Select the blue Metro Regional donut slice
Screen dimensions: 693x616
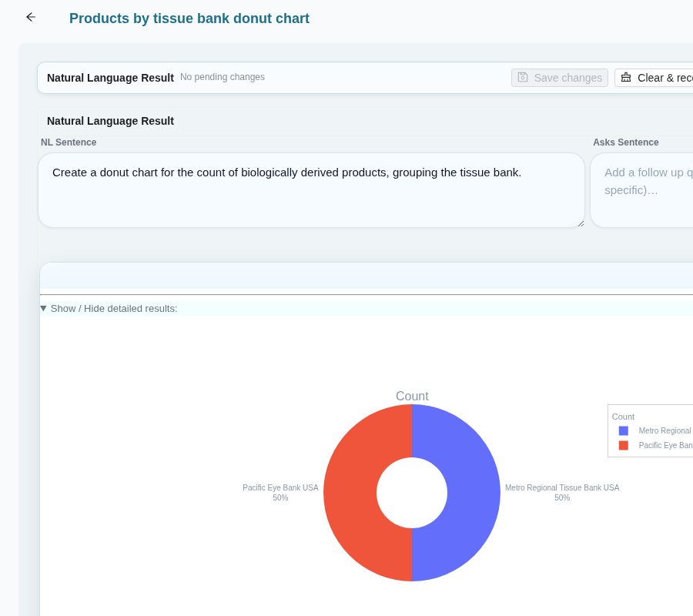pos(474,493)
